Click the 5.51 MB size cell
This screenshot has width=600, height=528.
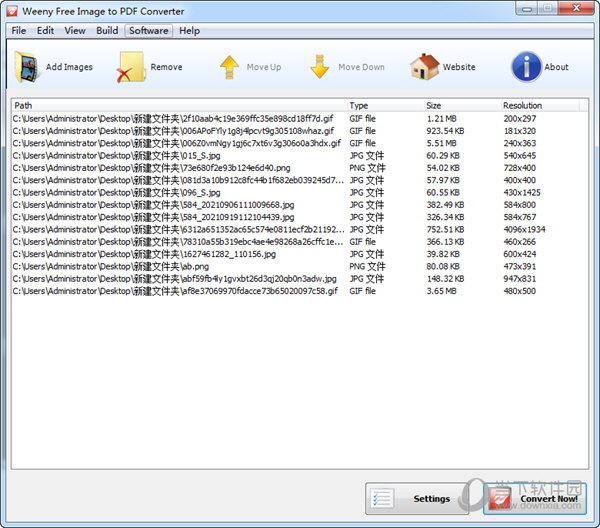tap(442, 143)
